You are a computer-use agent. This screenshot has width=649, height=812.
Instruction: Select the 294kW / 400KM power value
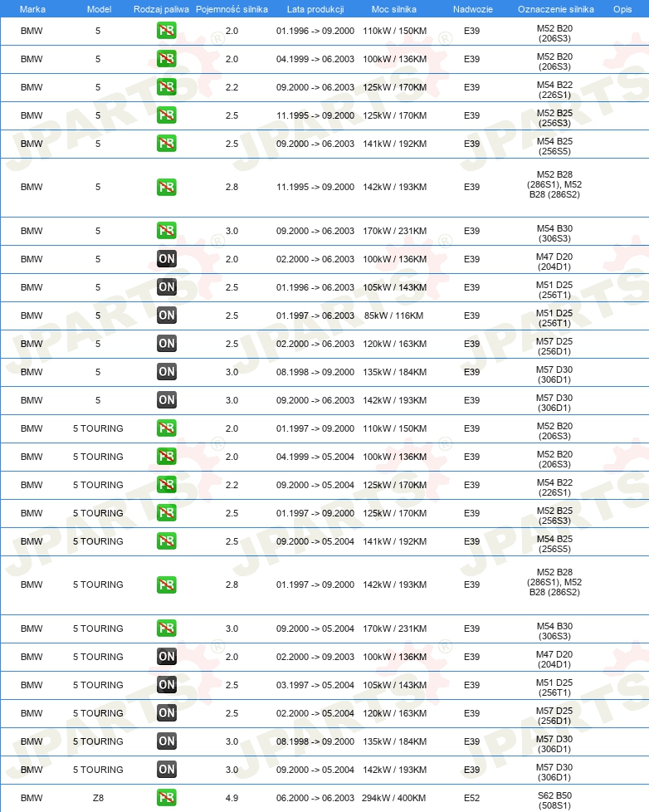394,798
